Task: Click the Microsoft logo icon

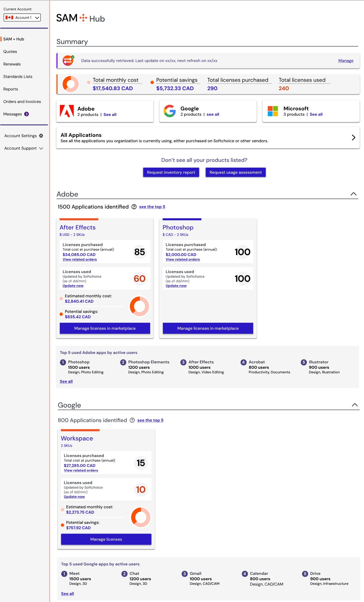Action: click(x=273, y=111)
